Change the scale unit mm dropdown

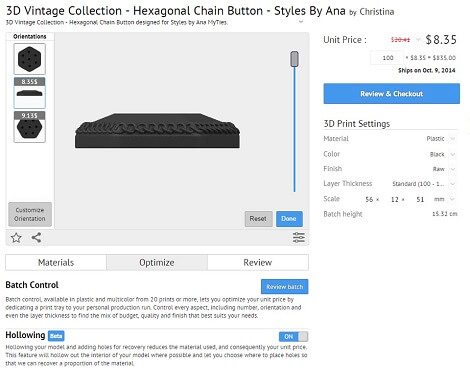point(444,199)
